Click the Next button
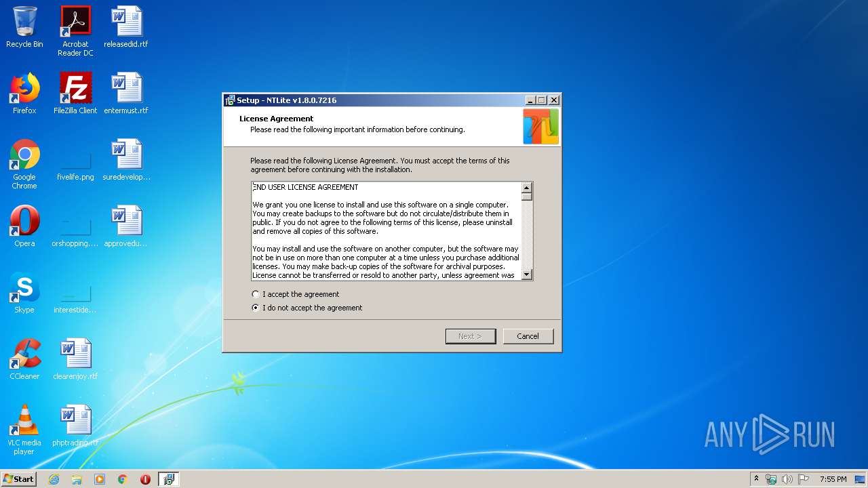868x488 pixels. coord(471,336)
